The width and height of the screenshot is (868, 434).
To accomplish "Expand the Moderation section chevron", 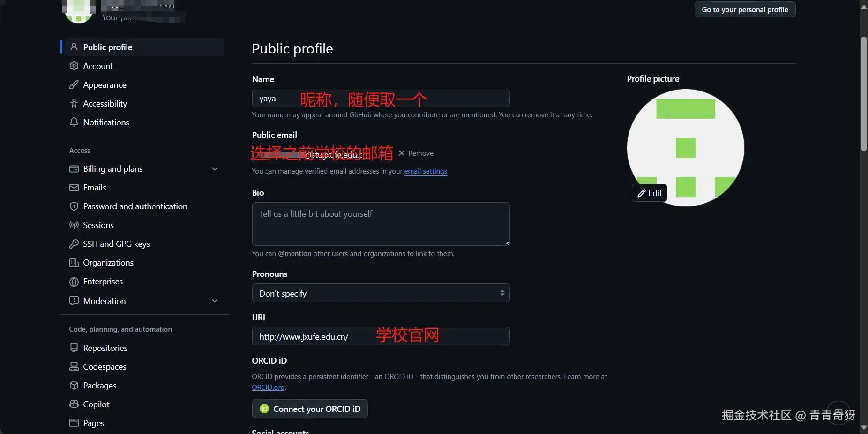I will (x=215, y=301).
